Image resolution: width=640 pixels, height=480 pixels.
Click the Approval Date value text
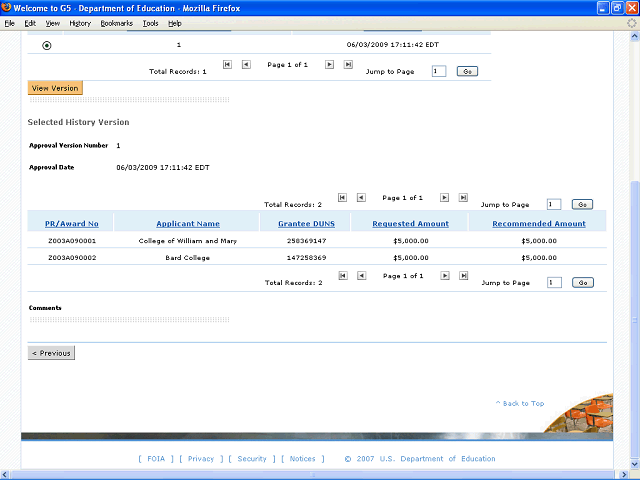point(163,167)
